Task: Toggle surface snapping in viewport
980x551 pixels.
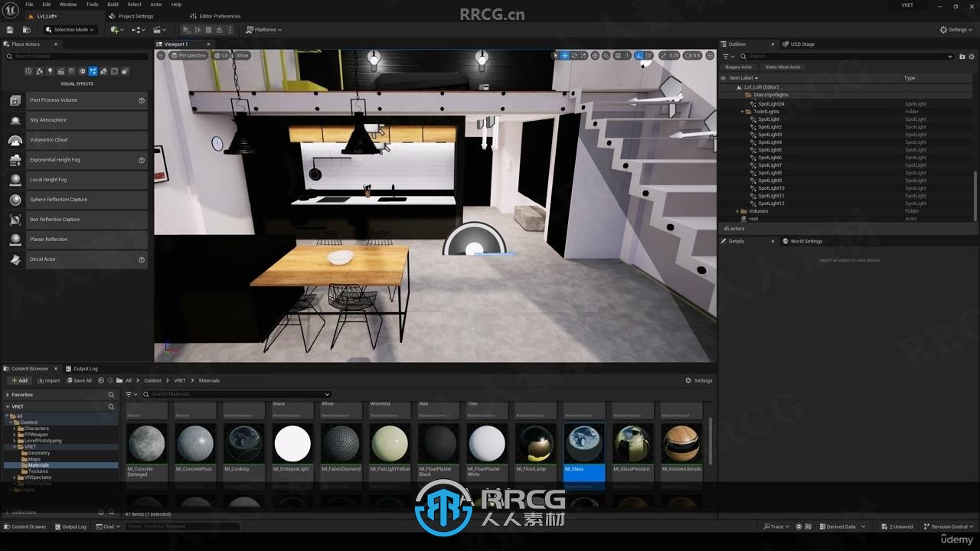Action: click(x=606, y=55)
